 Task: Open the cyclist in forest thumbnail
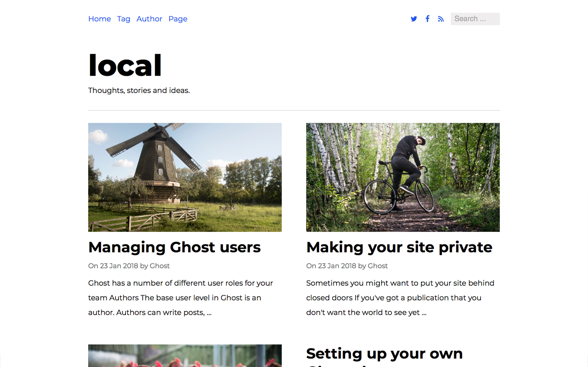[x=403, y=177]
